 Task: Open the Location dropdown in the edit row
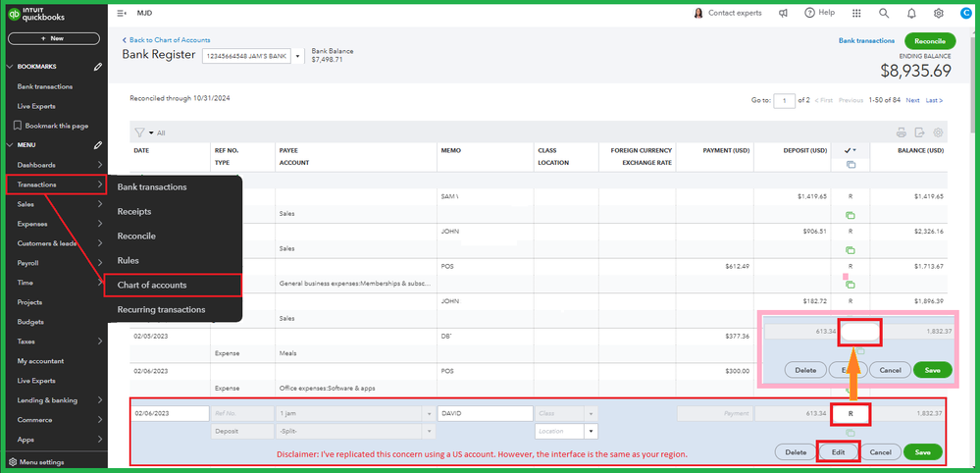coord(591,431)
